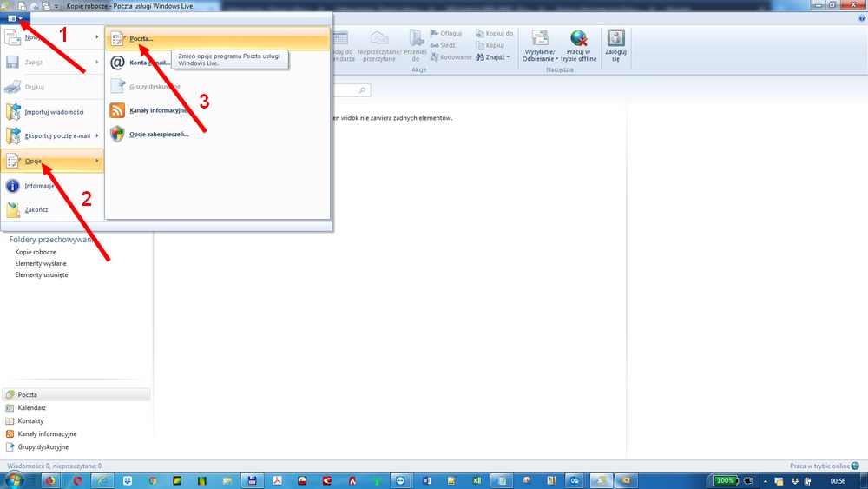The height and width of the screenshot is (489, 868).
Task: Click the Zakończ exit icon
Action: coord(12,210)
